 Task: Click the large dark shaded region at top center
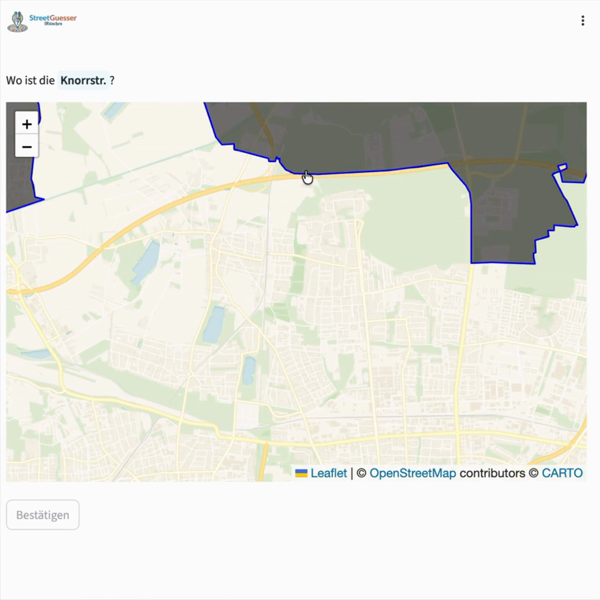point(340,135)
